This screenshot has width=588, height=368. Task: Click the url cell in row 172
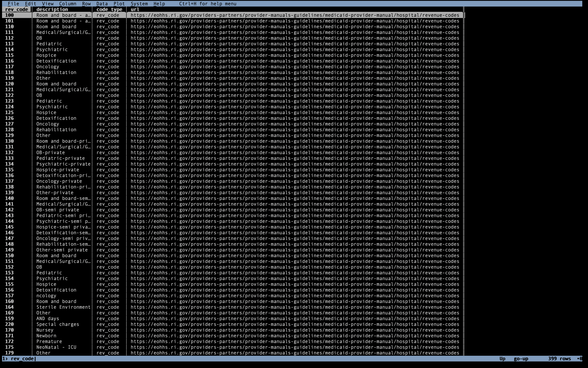coord(295,341)
